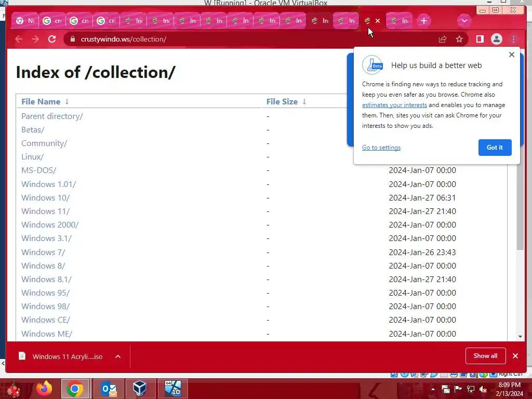Open the Windows CE/ folder
The width and height of the screenshot is (532, 399).
tap(46, 320)
